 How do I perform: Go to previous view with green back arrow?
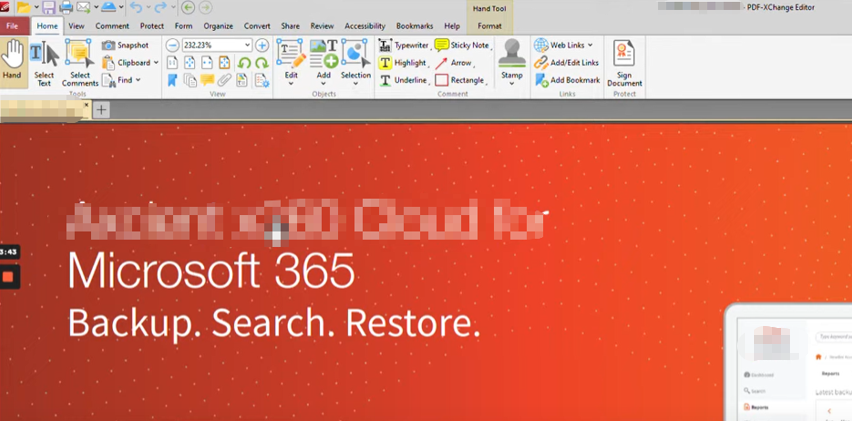click(x=188, y=7)
